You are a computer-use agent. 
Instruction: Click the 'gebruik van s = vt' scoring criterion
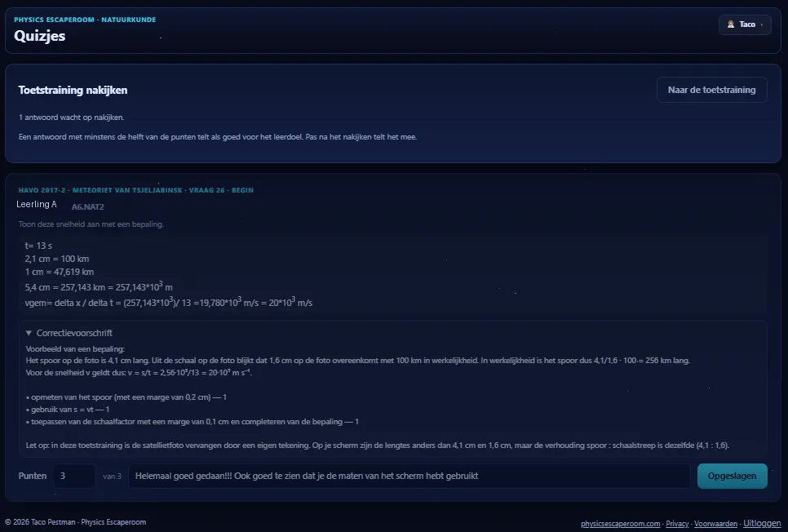[x=68, y=410]
